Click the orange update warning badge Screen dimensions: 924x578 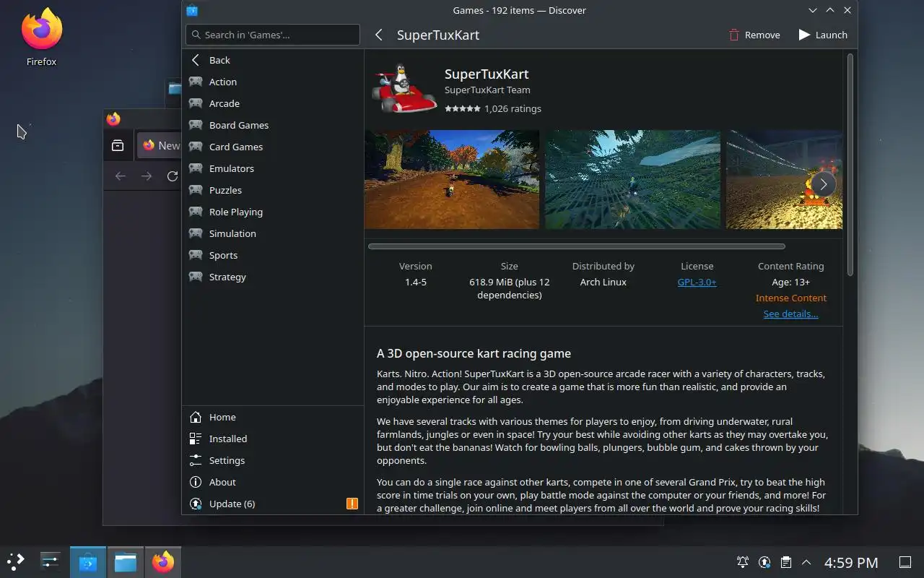pyautogui.click(x=352, y=504)
